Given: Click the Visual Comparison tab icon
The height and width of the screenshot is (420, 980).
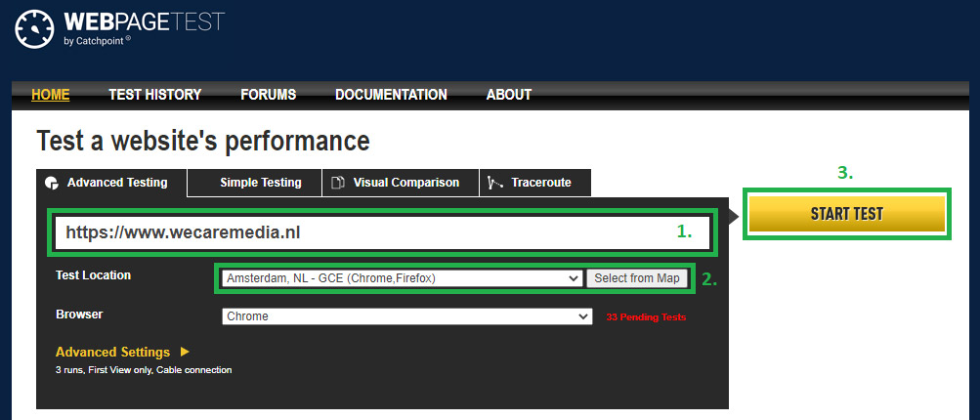Looking at the screenshot, I should pyautogui.click(x=337, y=183).
